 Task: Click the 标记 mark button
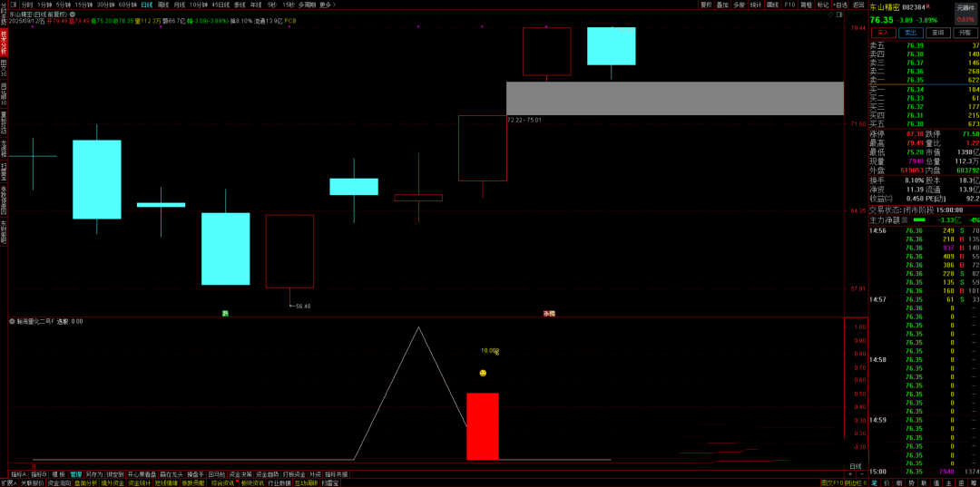click(823, 5)
